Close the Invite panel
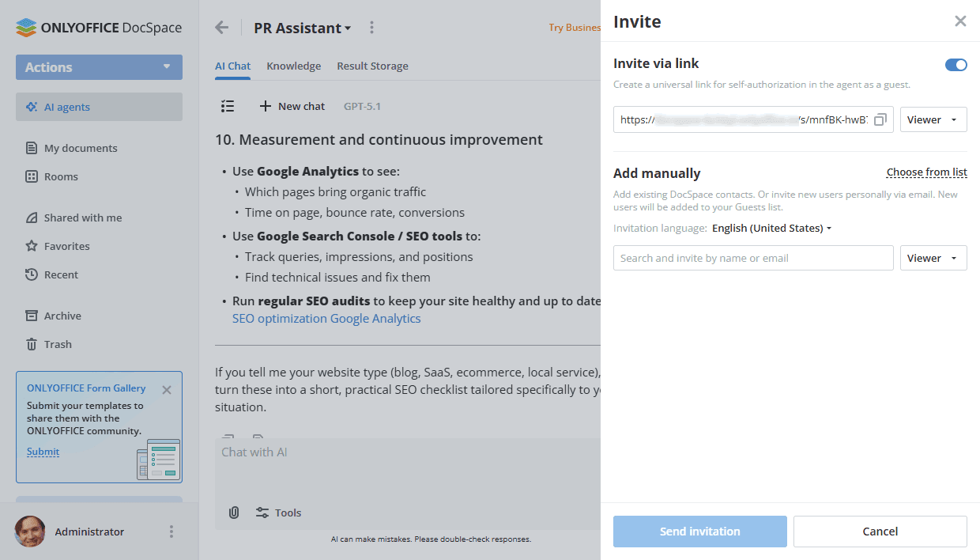 [x=960, y=21]
